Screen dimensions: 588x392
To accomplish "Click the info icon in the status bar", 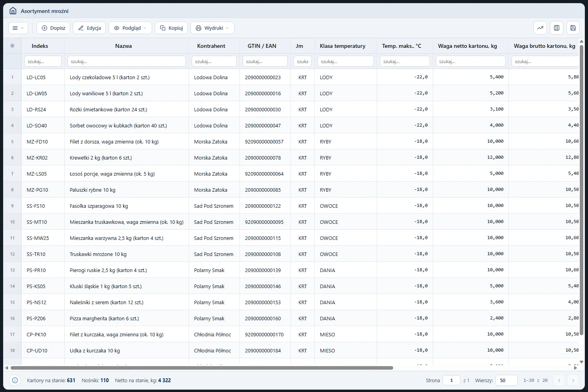I will [x=15, y=380].
